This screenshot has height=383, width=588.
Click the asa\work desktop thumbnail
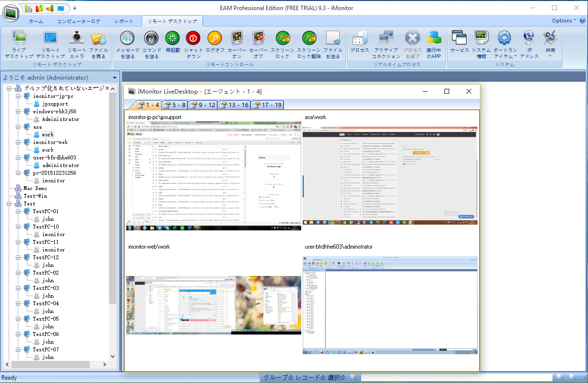point(390,175)
